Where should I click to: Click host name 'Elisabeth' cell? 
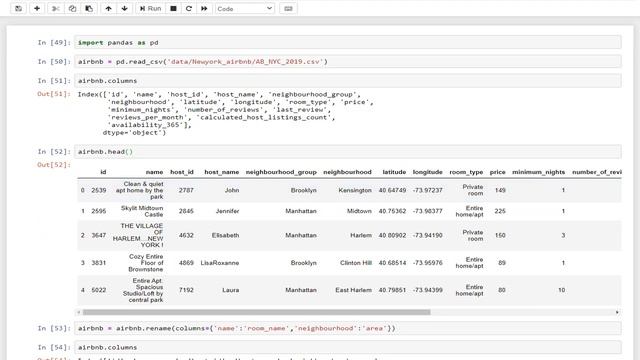tap(225, 236)
